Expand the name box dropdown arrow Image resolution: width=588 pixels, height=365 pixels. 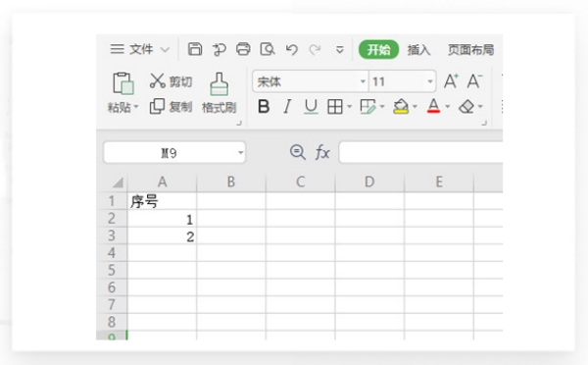tap(240, 153)
